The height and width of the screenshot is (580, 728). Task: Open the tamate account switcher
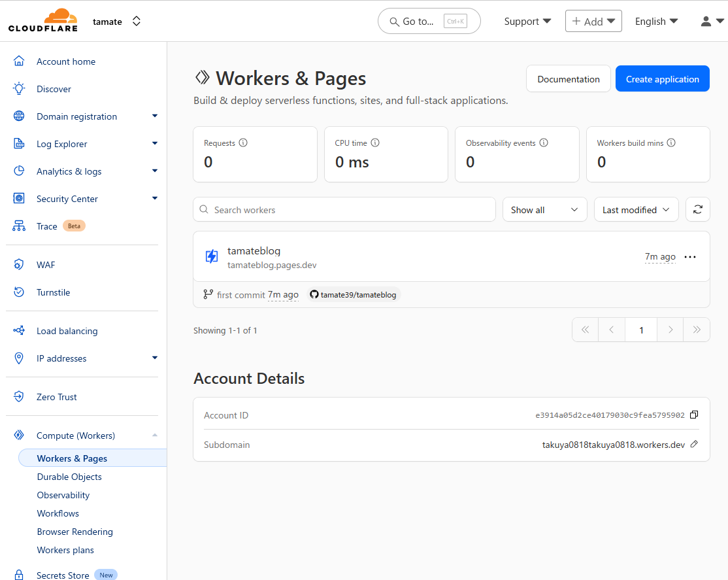117,22
